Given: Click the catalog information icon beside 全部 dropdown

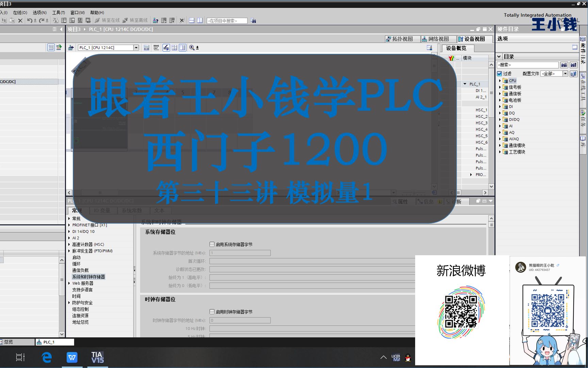Looking at the screenshot, I should (574, 74).
